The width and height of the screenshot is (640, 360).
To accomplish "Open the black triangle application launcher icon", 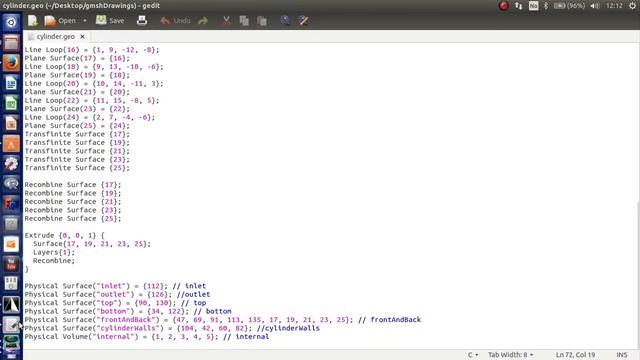I will click(x=11, y=304).
